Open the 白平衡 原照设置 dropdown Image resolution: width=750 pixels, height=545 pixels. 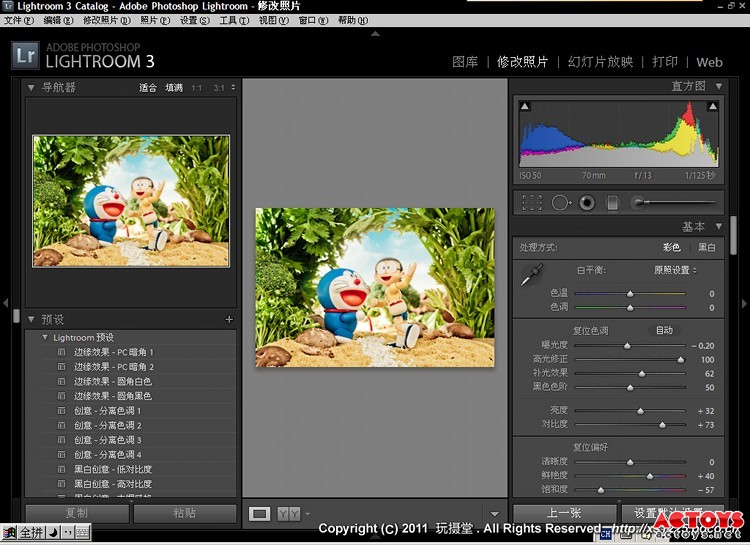(x=675, y=270)
